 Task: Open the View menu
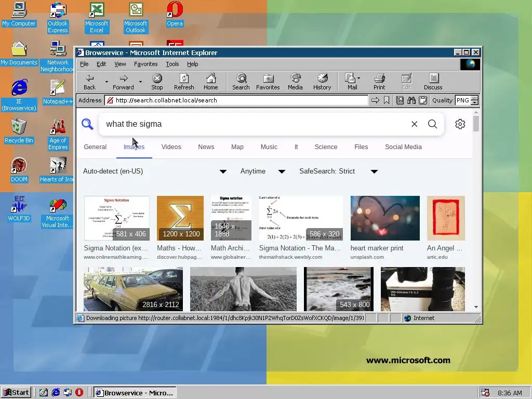[120, 64]
